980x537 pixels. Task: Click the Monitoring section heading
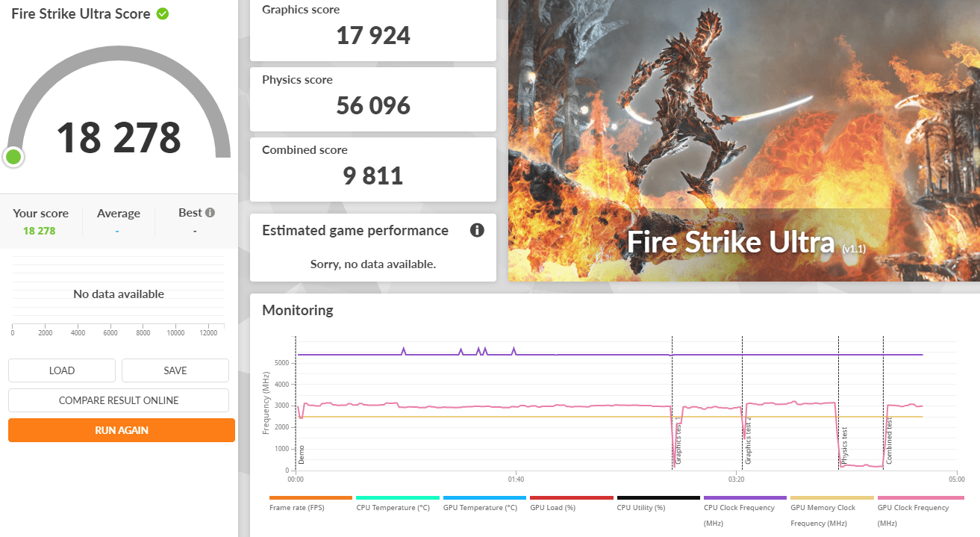click(298, 310)
